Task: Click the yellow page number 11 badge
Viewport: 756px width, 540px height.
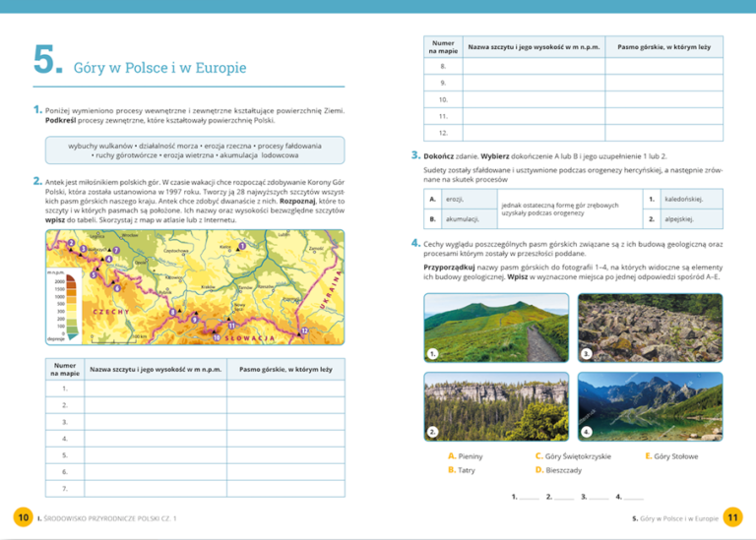Action: click(x=732, y=517)
